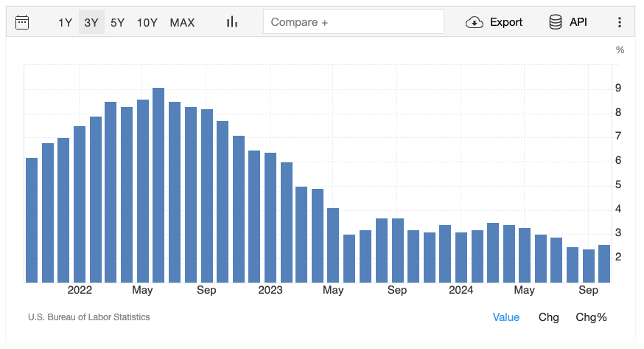Click the tallest bar in the chart
The height and width of the screenshot is (349, 644).
(158, 184)
